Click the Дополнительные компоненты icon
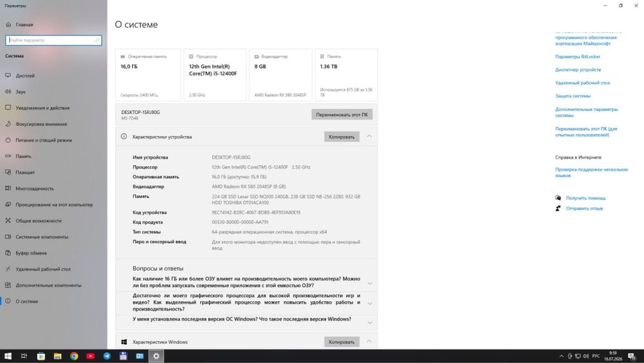 click(8, 285)
